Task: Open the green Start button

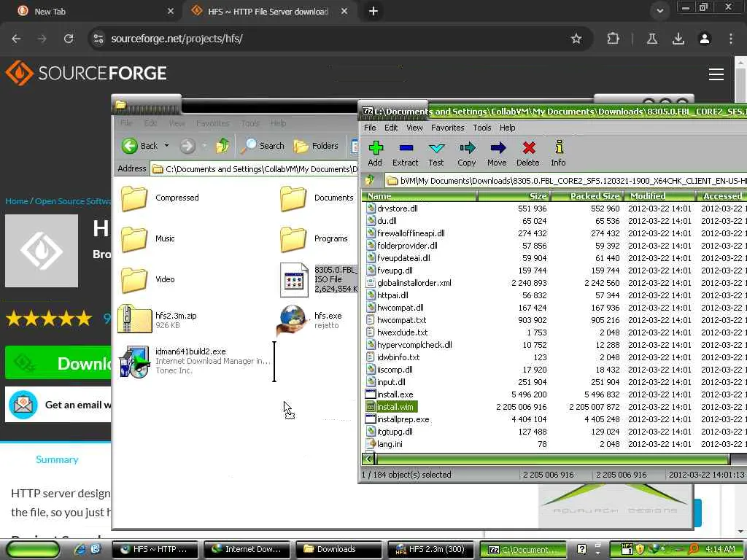Action: [x=33, y=550]
